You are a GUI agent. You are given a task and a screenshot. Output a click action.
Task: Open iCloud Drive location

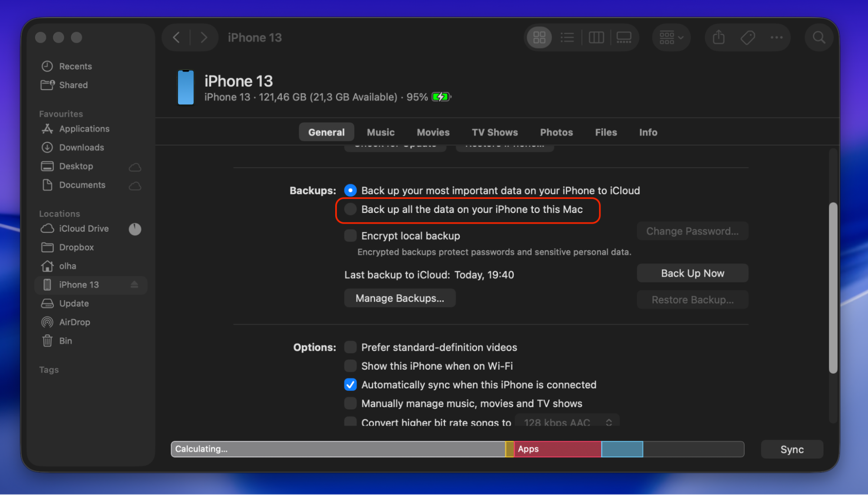[x=91, y=229]
